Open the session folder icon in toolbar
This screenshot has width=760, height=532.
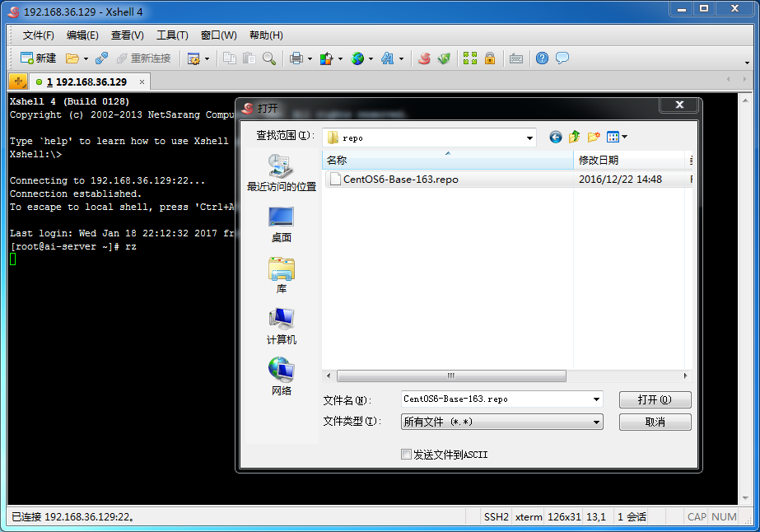pyautogui.click(x=72, y=58)
